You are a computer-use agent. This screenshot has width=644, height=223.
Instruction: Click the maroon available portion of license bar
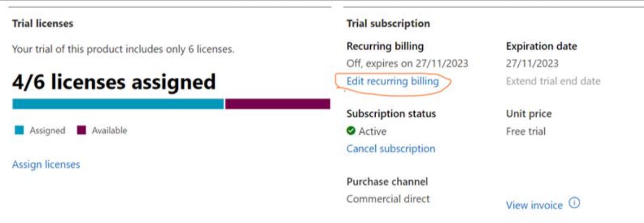[277, 104]
